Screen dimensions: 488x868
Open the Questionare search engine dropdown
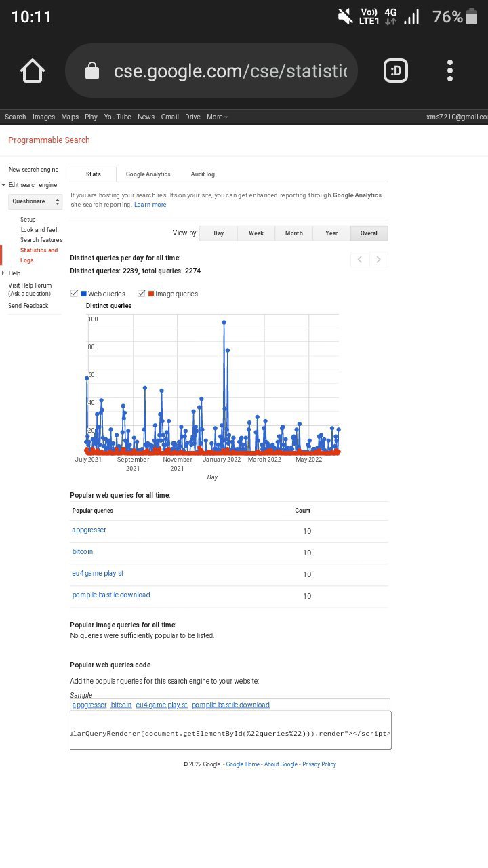[x=35, y=201]
